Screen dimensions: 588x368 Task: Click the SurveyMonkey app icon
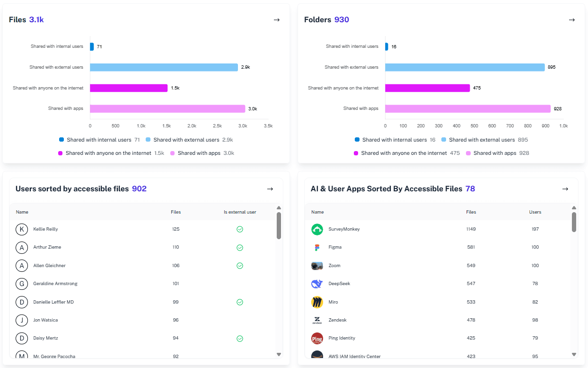317,229
